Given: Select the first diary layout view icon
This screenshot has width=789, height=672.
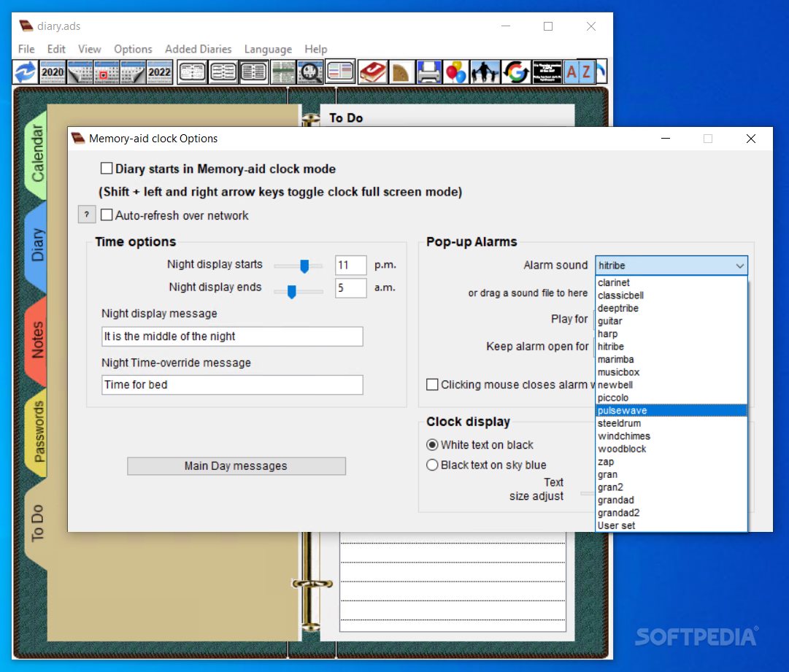Looking at the screenshot, I should tap(192, 72).
